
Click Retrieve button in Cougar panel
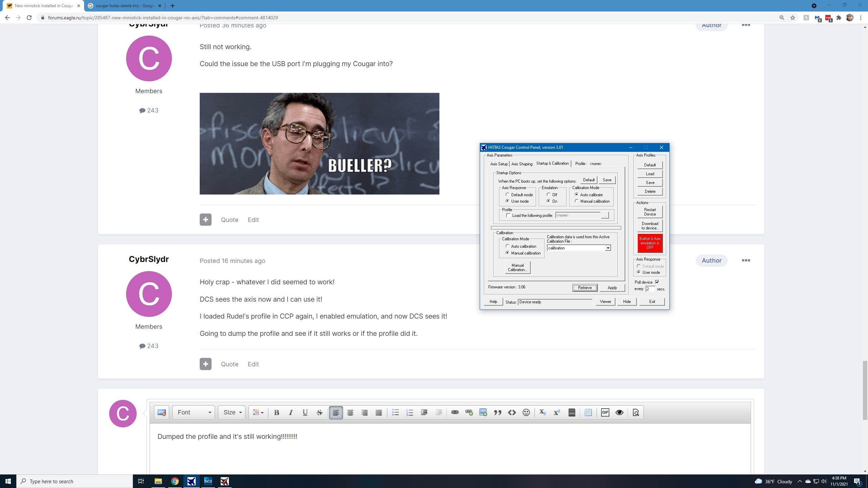click(585, 288)
